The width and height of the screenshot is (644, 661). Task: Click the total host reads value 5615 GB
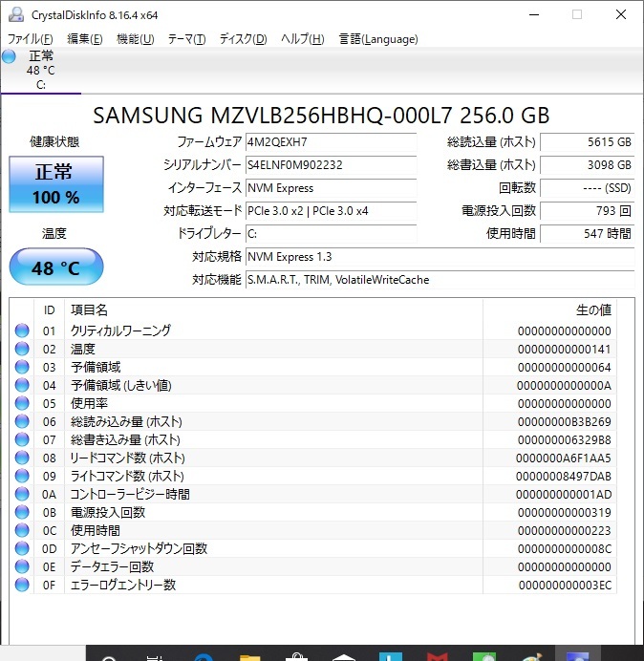tap(587, 142)
